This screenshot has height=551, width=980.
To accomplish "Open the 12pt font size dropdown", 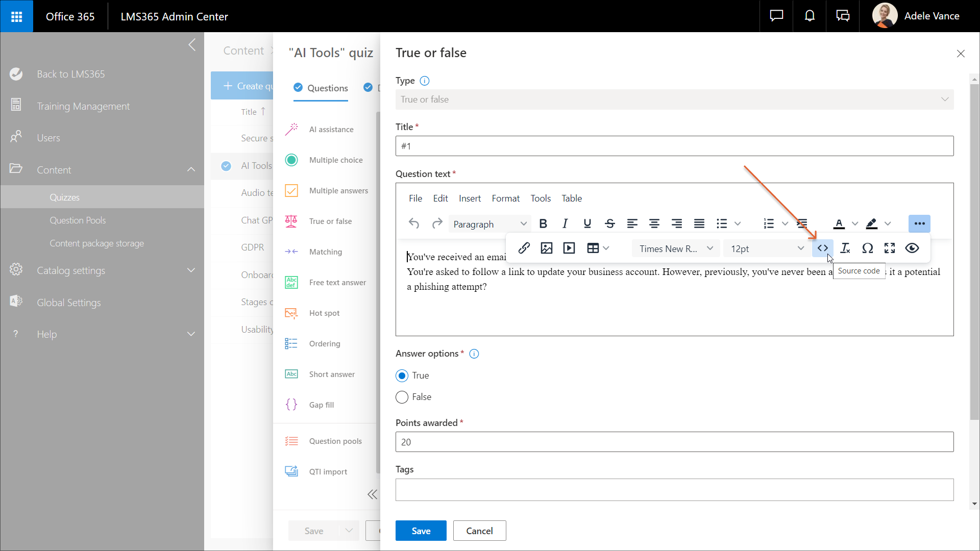I will [x=766, y=248].
